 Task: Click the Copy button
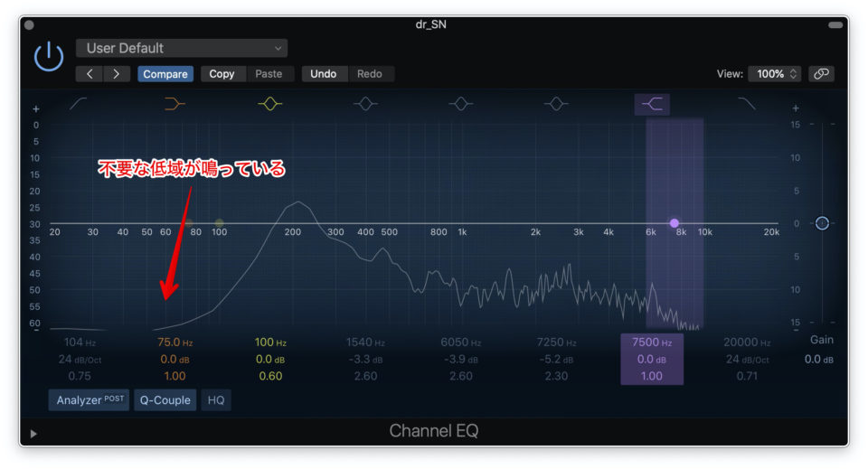coord(222,74)
